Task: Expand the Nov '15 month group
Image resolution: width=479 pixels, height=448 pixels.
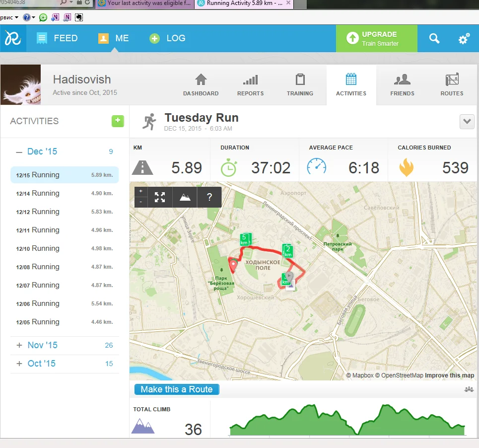Action: [19, 345]
